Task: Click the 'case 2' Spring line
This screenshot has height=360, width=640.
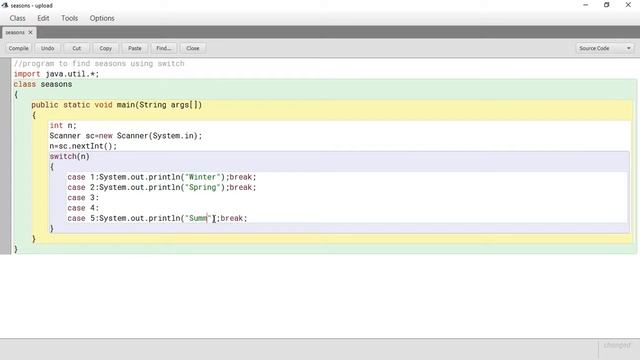Action: [162, 187]
